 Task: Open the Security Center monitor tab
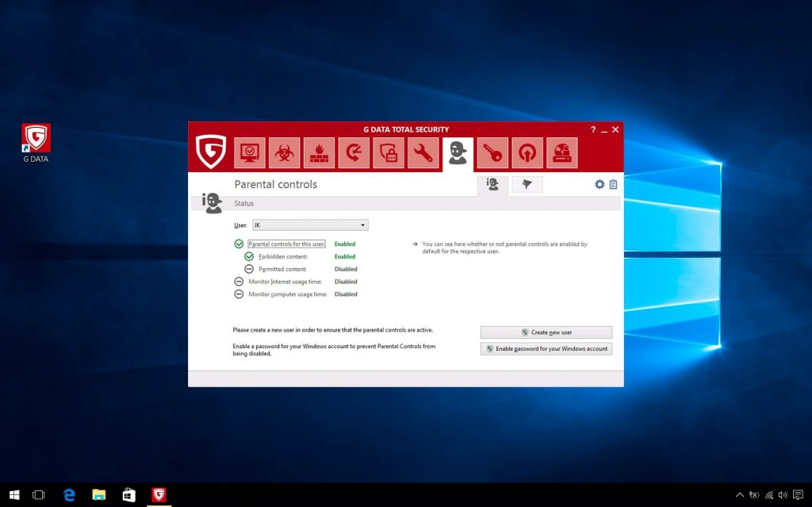pos(250,152)
